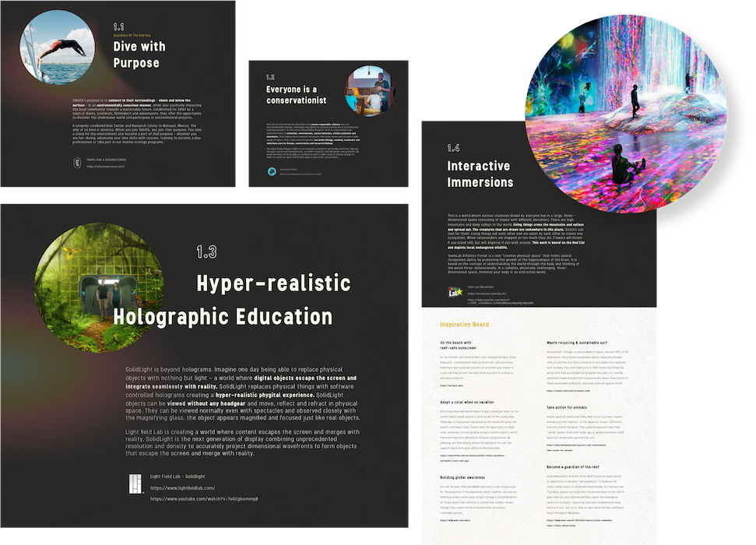This screenshot has width=756, height=545.
Task: Click the 1.3 slide number
Action: 206,251
